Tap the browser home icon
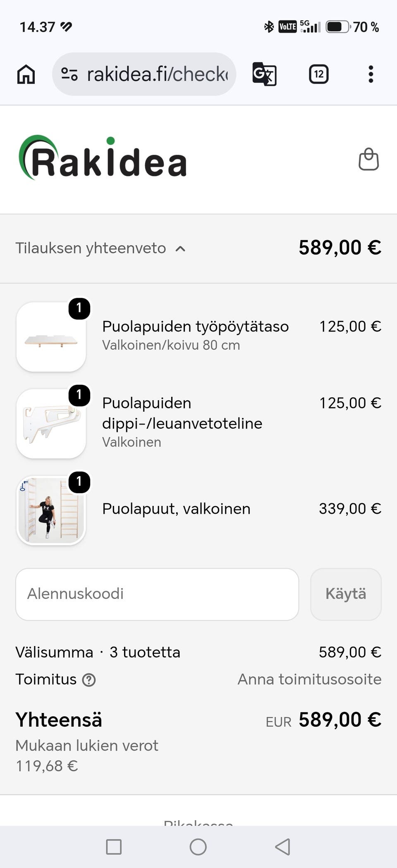Viewport: 397px width, 868px height. tap(26, 74)
